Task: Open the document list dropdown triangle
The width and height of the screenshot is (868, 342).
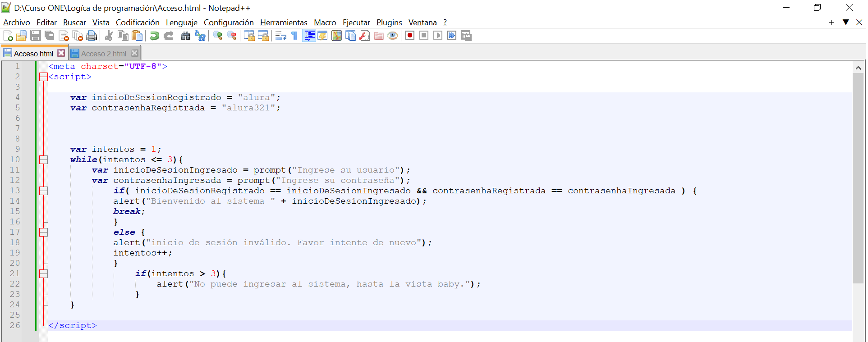Action: pos(846,22)
